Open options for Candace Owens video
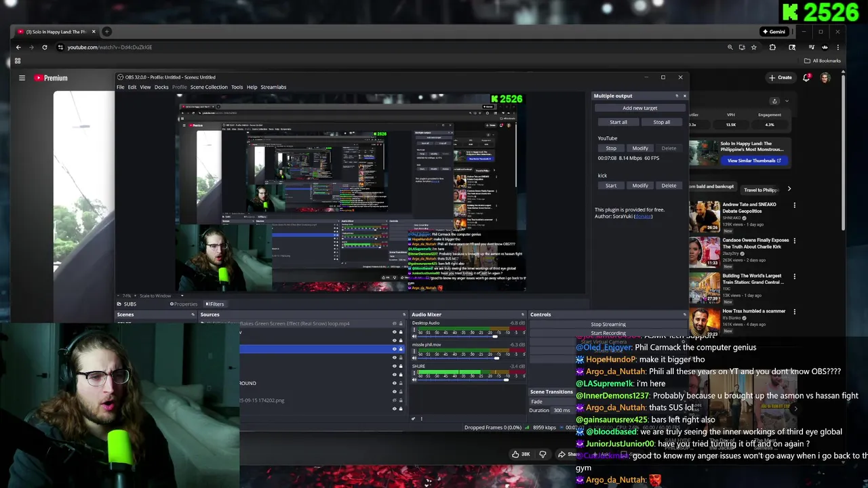 [x=795, y=241]
